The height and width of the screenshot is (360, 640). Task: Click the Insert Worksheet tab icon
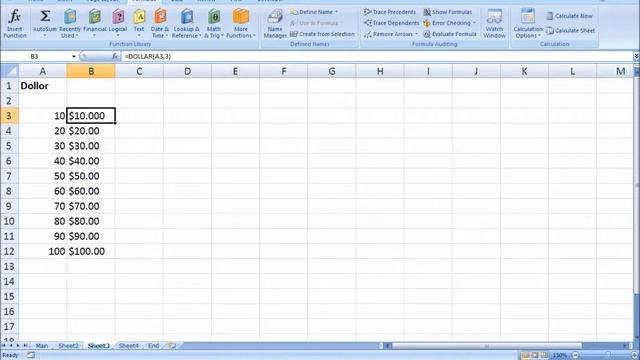[x=172, y=346]
